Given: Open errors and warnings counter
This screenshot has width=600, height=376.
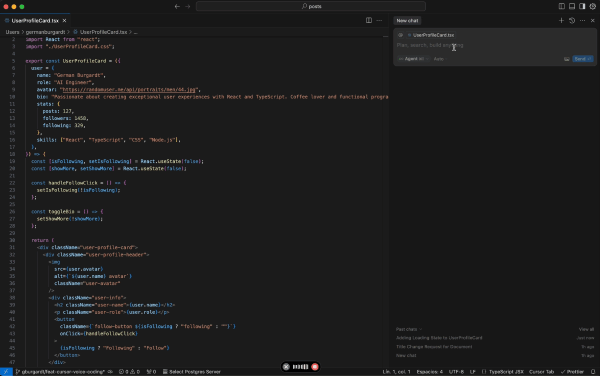Looking at the screenshot, I should 129,371.
